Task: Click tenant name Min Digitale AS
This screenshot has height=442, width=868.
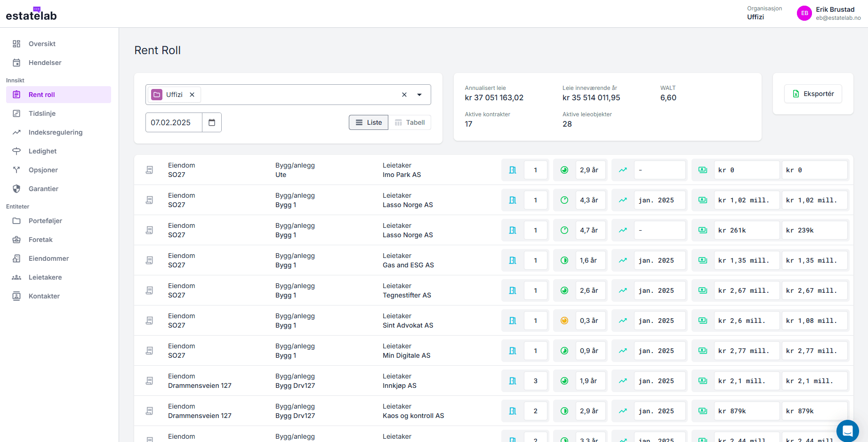Action: click(406, 355)
